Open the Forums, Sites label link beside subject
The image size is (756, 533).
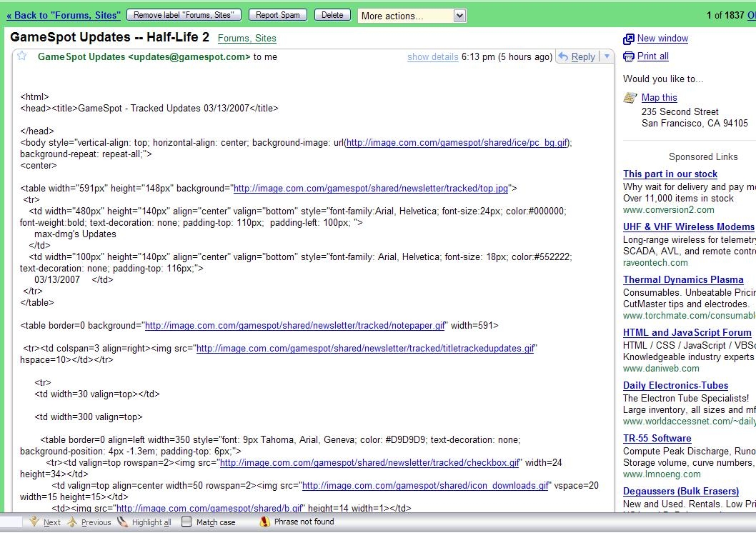[247, 38]
